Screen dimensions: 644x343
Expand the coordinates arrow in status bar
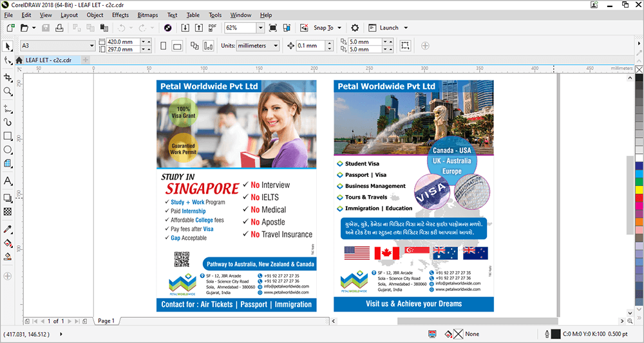coord(61,334)
